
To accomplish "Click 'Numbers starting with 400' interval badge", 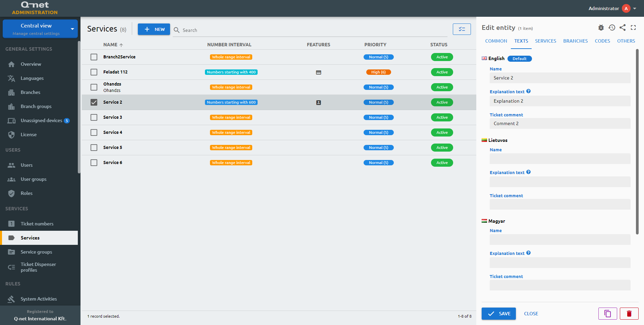I will click(231, 72).
